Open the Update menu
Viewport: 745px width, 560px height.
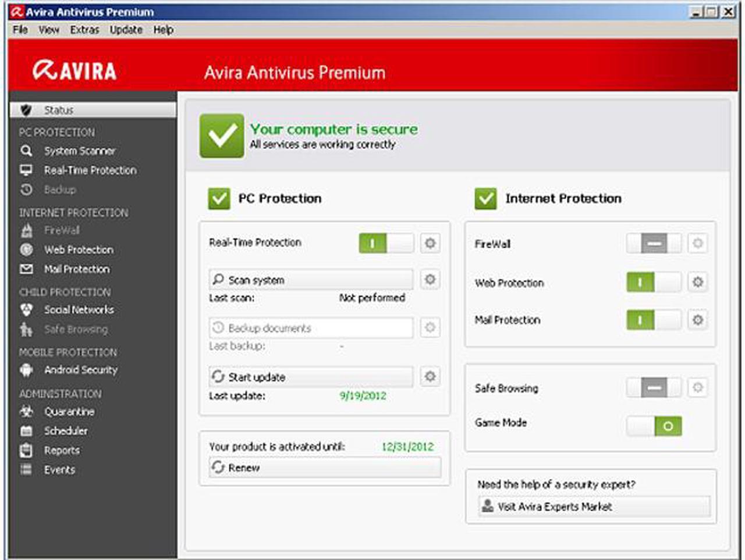pyautogui.click(x=126, y=30)
